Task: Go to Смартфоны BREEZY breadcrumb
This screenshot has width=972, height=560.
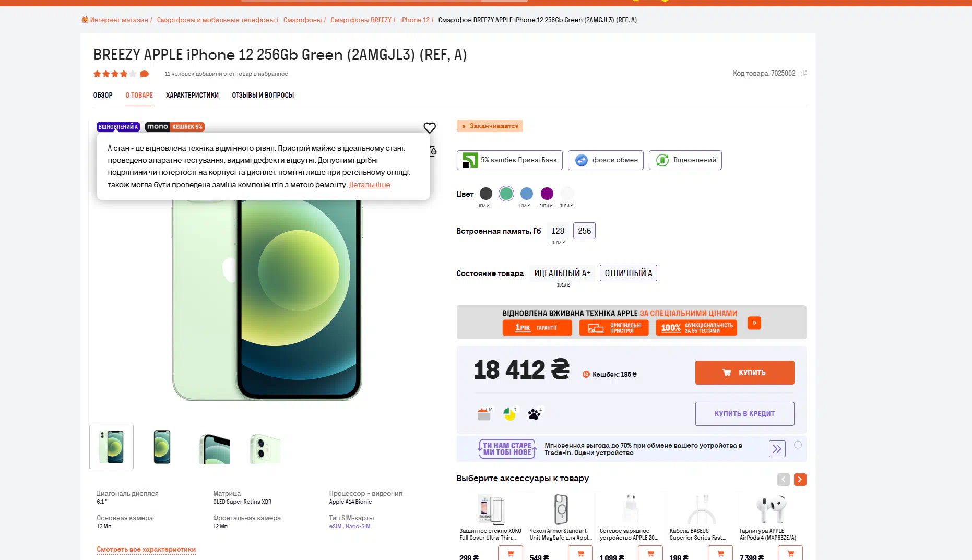Action: tap(361, 20)
